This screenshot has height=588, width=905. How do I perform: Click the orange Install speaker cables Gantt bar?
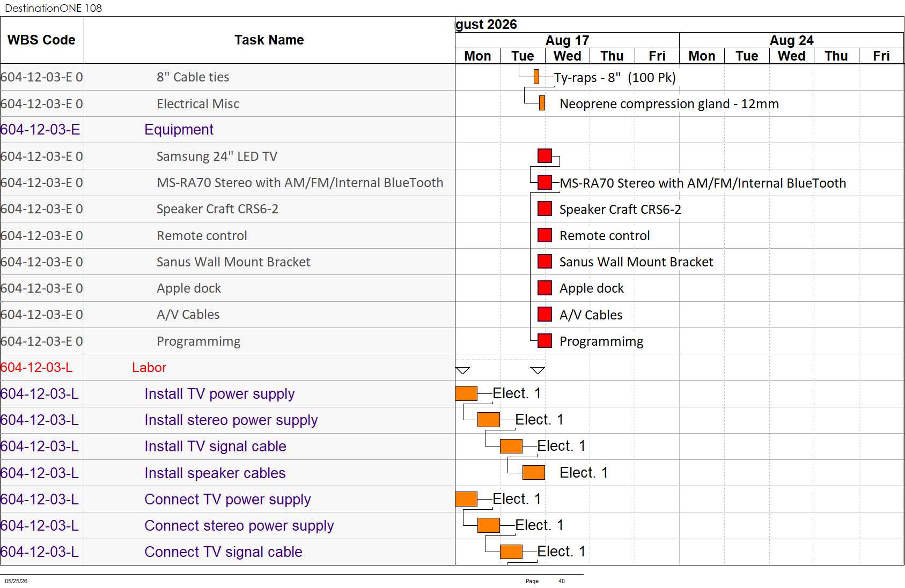[x=534, y=472]
